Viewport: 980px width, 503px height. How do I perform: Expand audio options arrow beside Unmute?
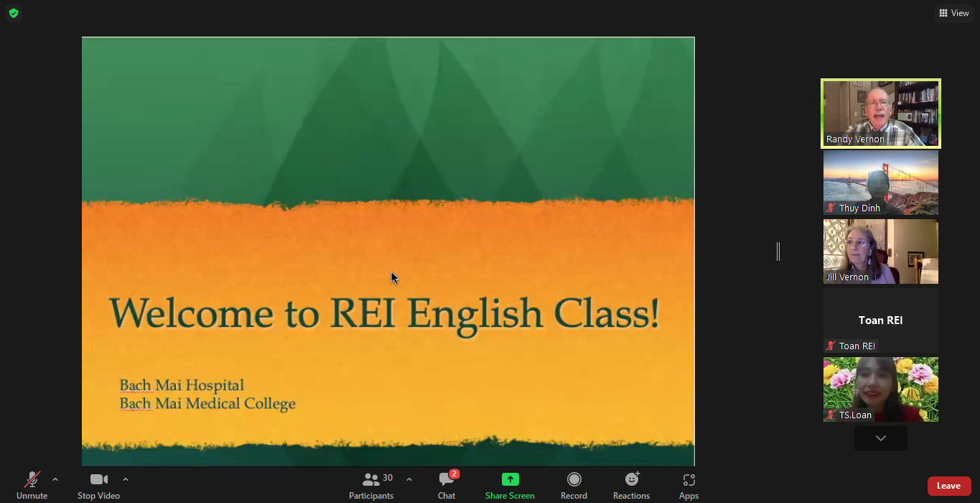coord(55,479)
